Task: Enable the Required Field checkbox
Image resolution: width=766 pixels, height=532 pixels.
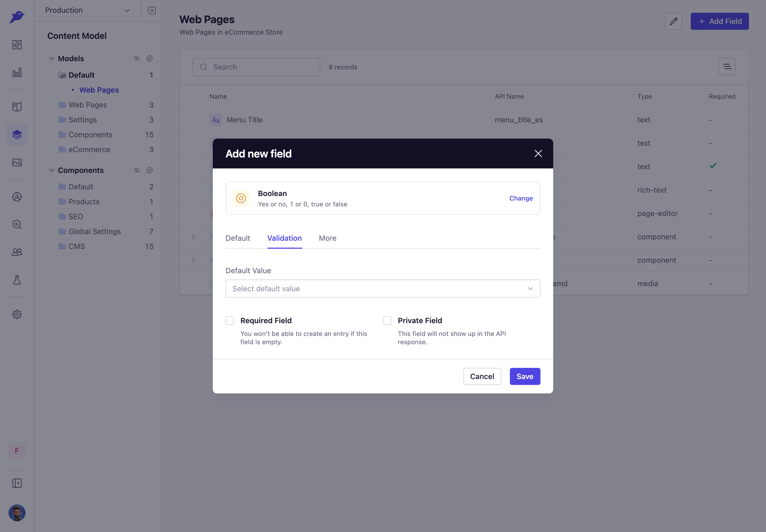Action: tap(230, 321)
